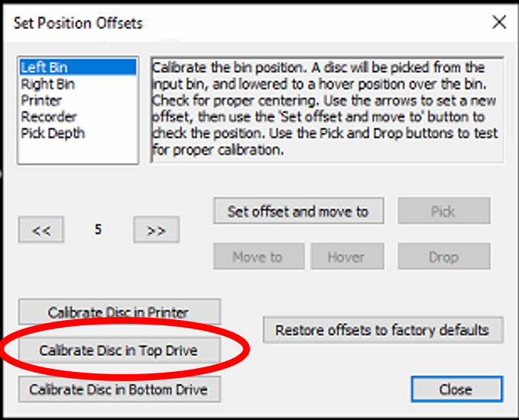Select Left Bin in the position list

[77, 67]
